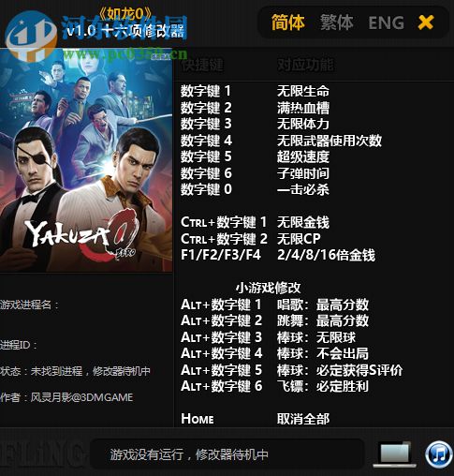Toggle 满热血槽 cheat option
The height and width of the screenshot is (476, 454).
coord(303,108)
